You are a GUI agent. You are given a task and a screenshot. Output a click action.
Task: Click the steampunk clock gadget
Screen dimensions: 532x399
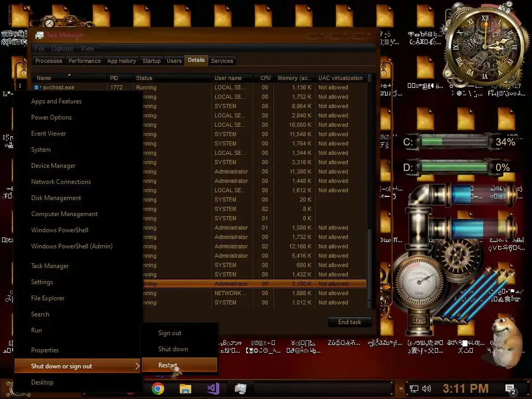[x=485, y=46]
